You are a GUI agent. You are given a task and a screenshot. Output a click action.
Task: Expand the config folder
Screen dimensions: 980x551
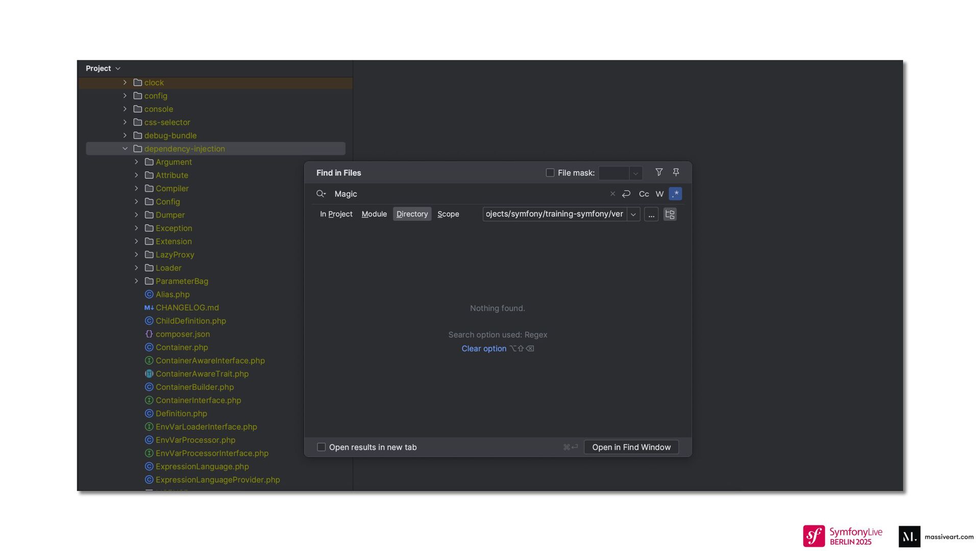(x=125, y=95)
